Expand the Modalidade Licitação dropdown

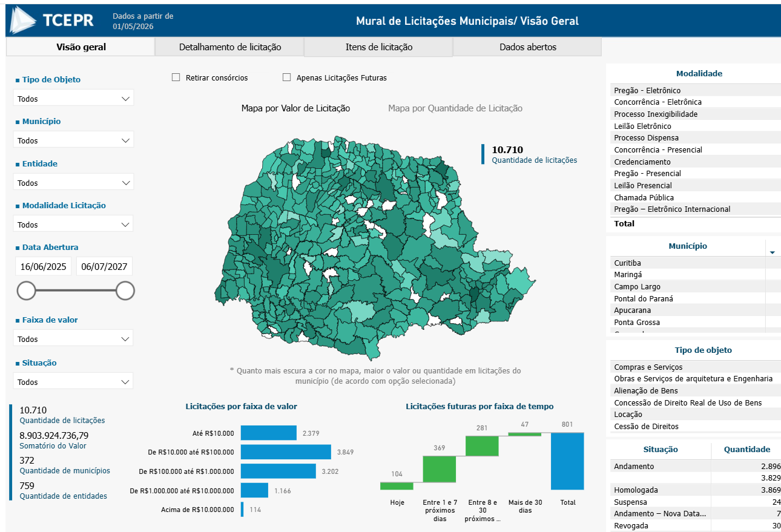(x=73, y=224)
